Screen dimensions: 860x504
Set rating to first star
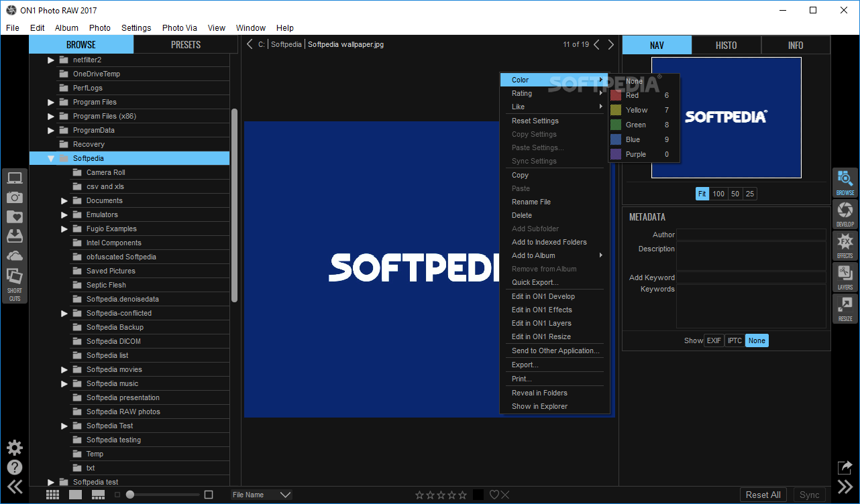419,495
